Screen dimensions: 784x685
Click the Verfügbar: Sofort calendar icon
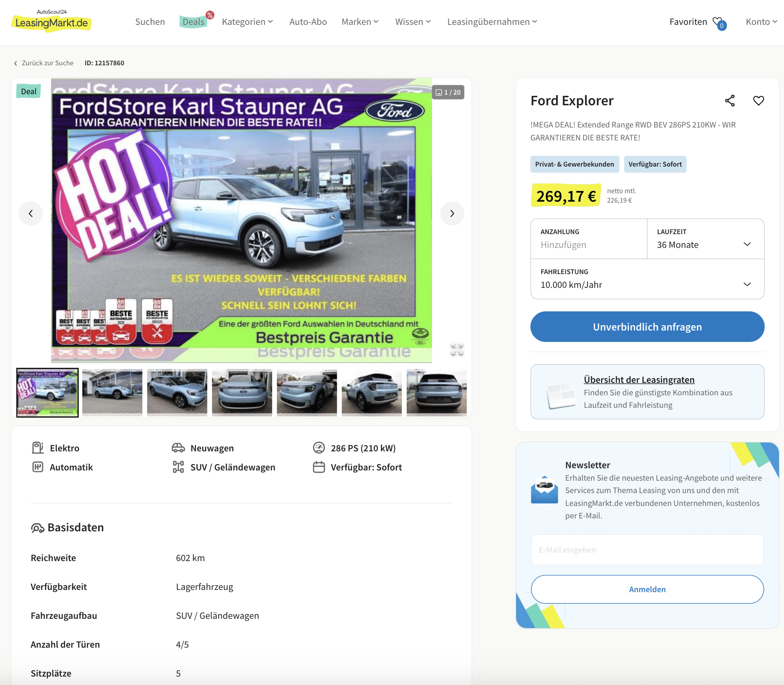(319, 467)
